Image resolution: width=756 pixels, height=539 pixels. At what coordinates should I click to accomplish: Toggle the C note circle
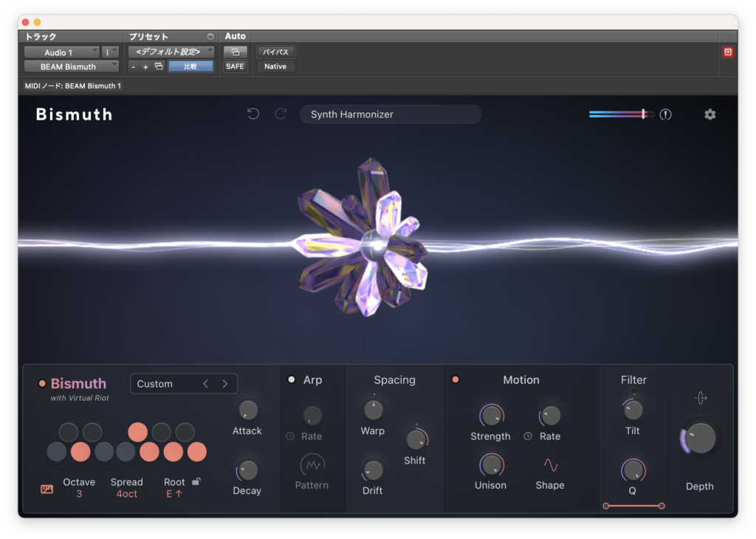pos(57,452)
